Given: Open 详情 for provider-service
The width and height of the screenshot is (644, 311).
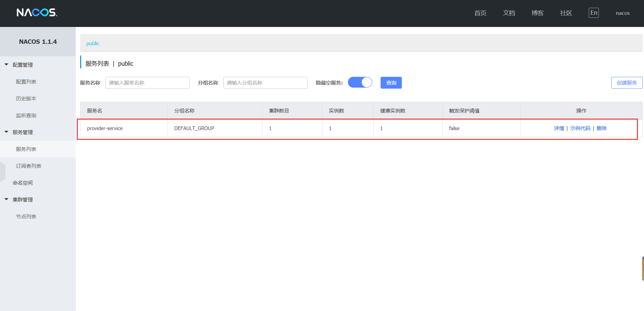Looking at the screenshot, I should (x=559, y=128).
